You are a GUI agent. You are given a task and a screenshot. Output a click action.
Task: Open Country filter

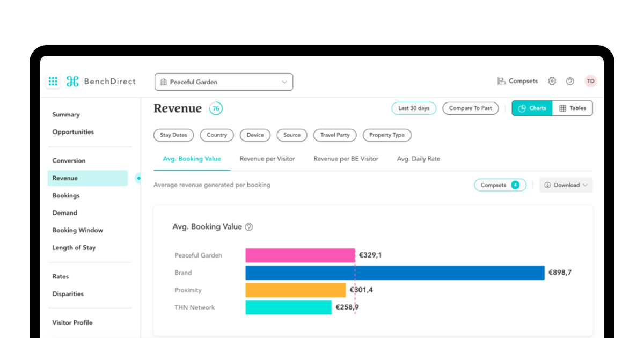(x=217, y=135)
